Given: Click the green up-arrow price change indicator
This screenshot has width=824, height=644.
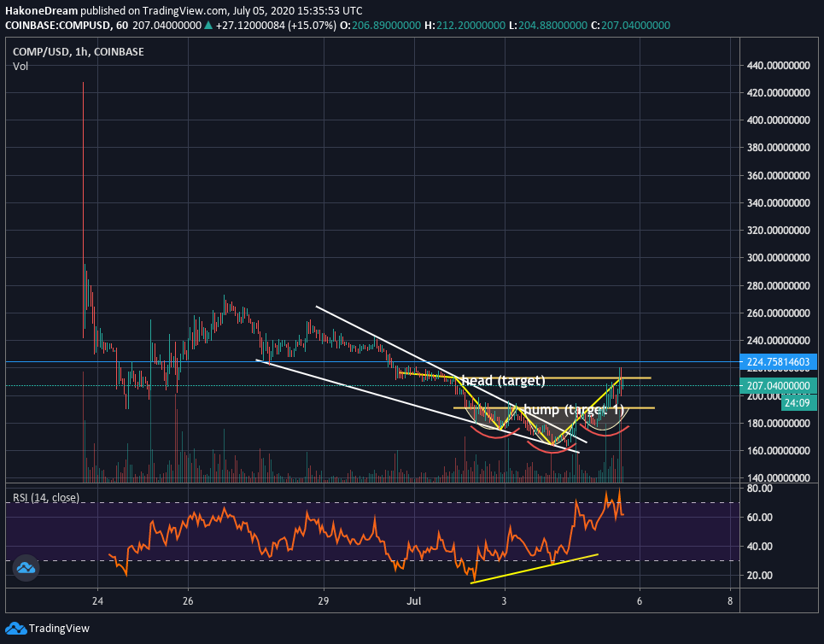Looking at the screenshot, I should coord(207,26).
